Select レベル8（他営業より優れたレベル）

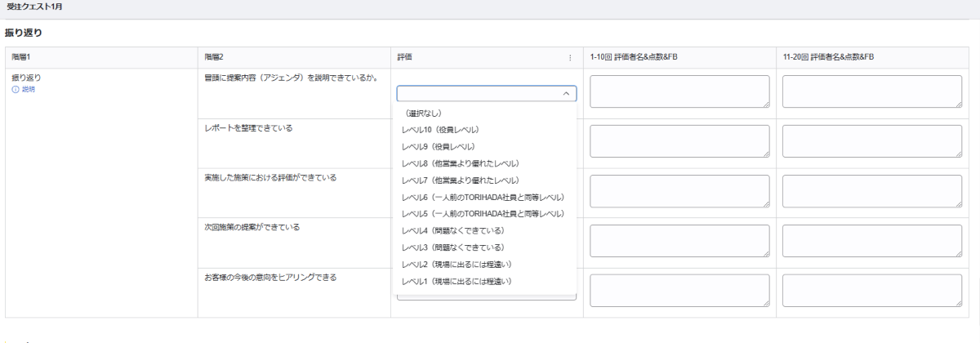pyautogui.click(x=461, y=163)
